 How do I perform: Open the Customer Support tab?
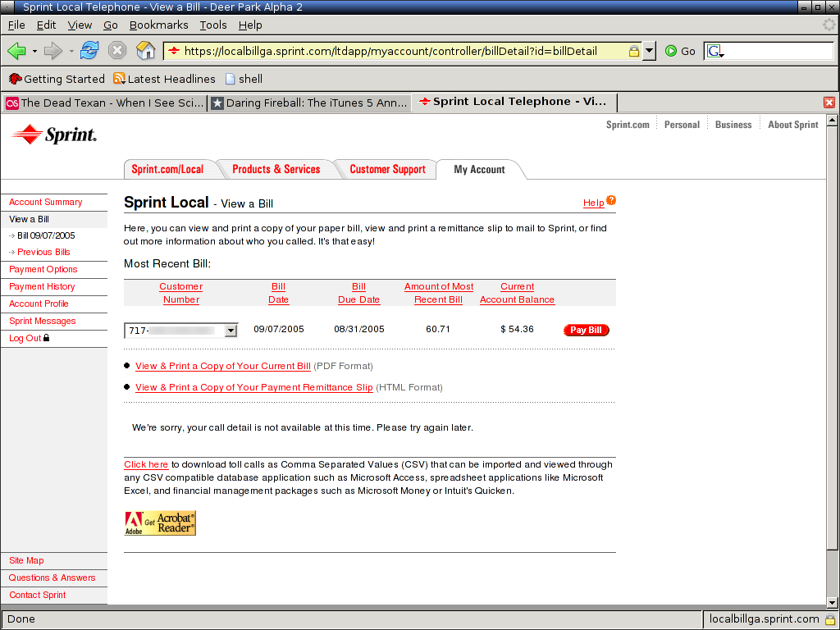click(x=387, y=169)
